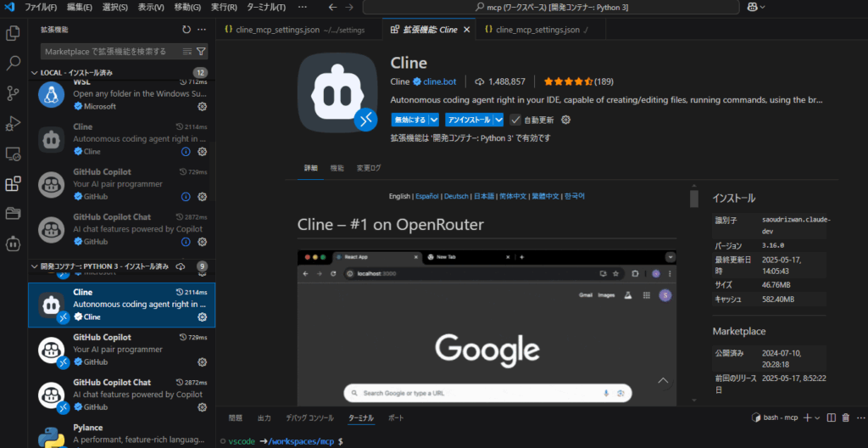
Task: Open the Deutsch readme link
Action: tap(456, 196)
